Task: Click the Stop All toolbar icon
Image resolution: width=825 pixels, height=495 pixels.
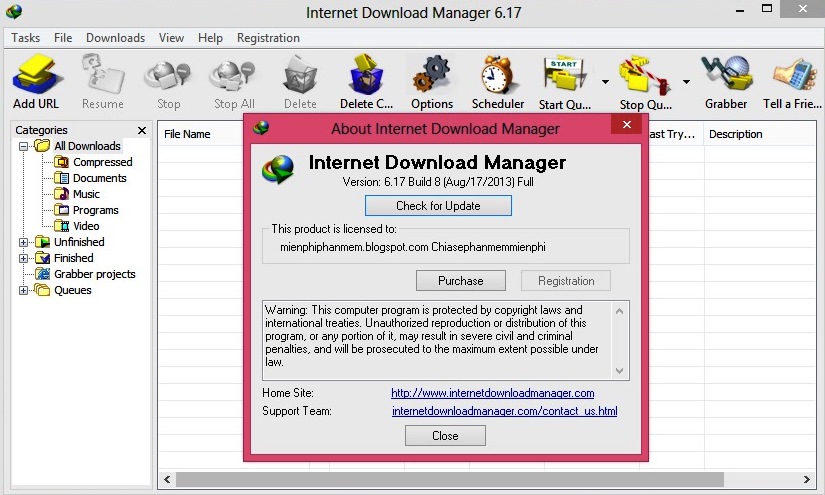Action: (x=233, y=74)
